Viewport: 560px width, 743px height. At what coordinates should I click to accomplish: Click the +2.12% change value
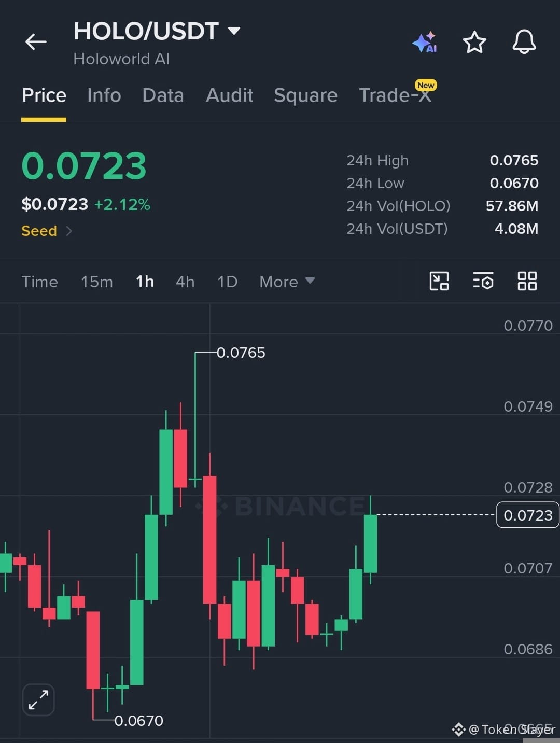coord(122,204)
